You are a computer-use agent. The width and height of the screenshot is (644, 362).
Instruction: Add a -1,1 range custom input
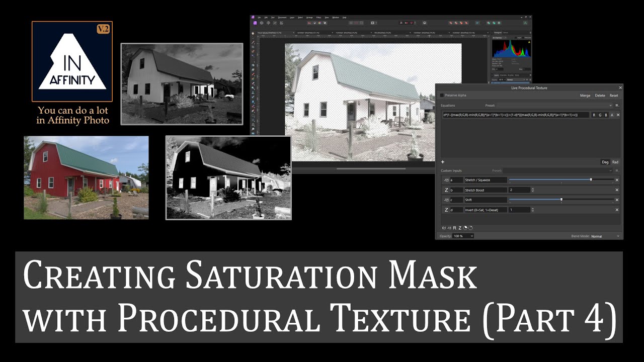pos(450,228)
